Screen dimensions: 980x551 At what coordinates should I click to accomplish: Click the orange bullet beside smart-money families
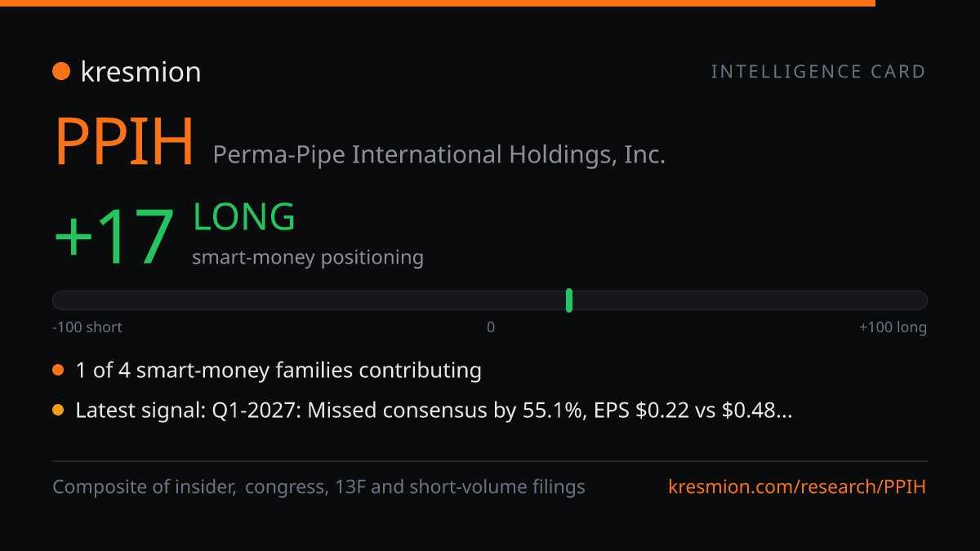pos(58,371)
